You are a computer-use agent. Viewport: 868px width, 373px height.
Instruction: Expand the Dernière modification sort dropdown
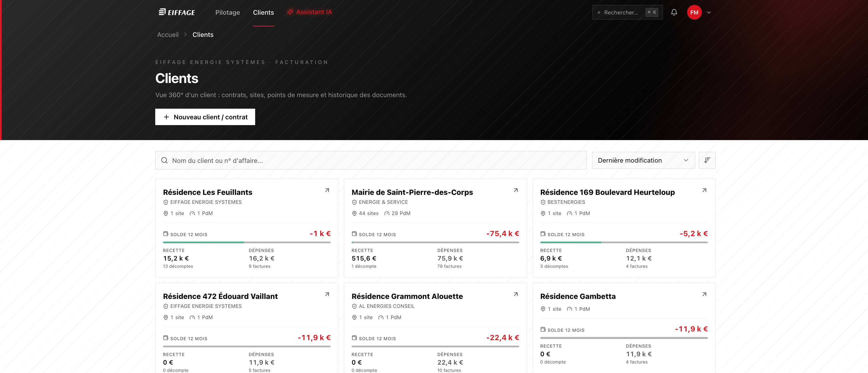[643, 160]
